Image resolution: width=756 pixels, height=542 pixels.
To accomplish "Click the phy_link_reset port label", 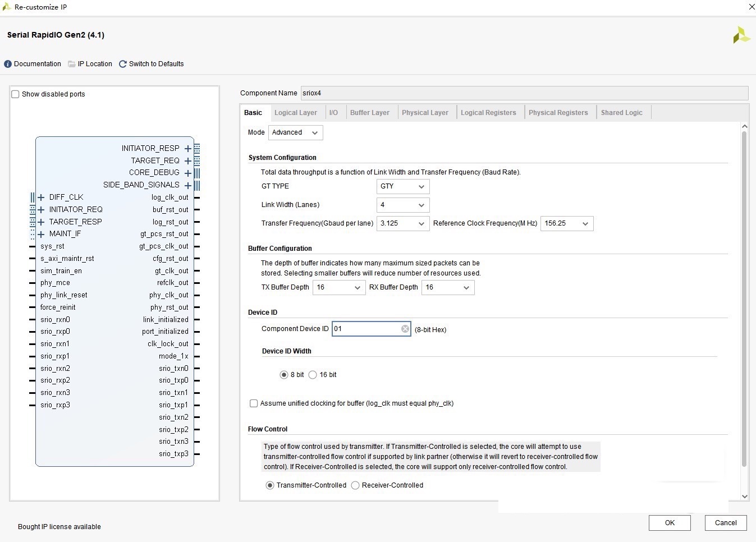I will 64,295.
